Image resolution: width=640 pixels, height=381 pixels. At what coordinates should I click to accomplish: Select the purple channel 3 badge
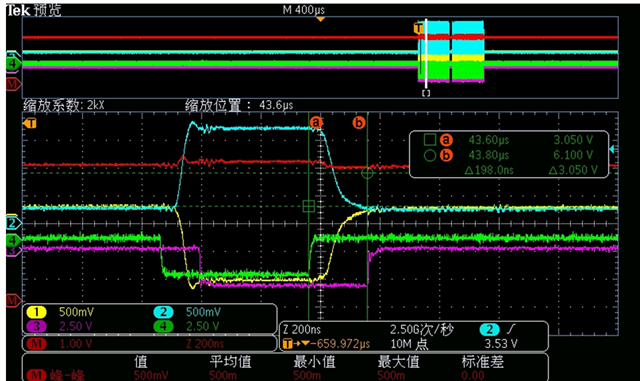point(36,326)
